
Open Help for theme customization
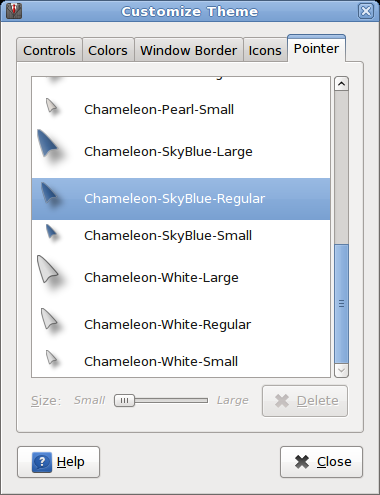click(58, 462)
